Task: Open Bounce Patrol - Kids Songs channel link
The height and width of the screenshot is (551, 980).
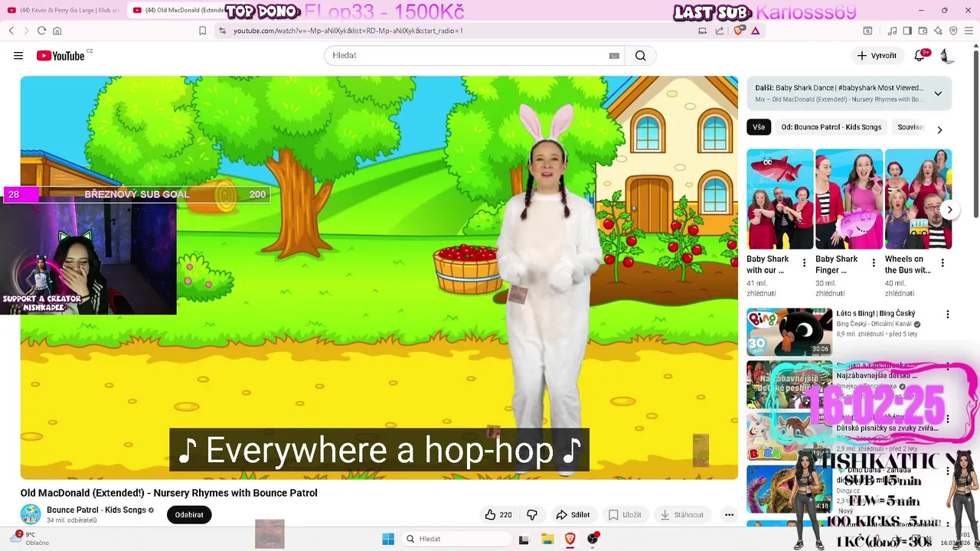Action: coord(96,510)
